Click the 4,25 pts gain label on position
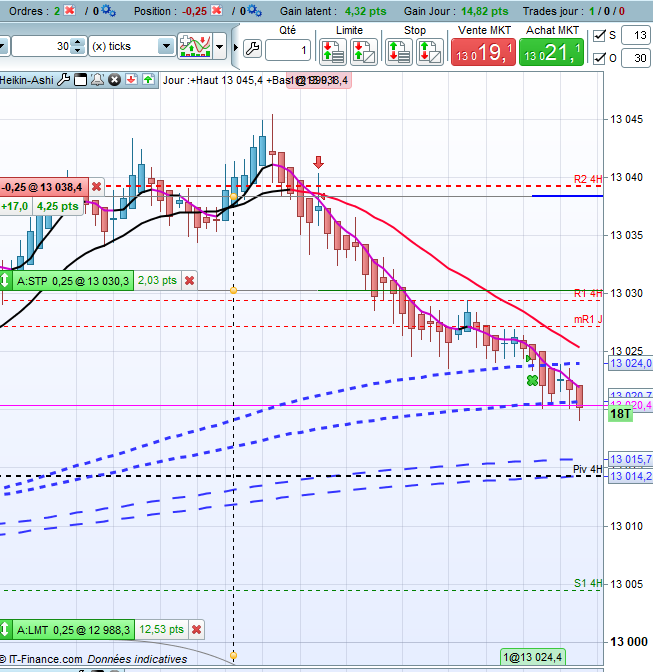This screenshot has width=653, height=672. click(x=57, y=207)
